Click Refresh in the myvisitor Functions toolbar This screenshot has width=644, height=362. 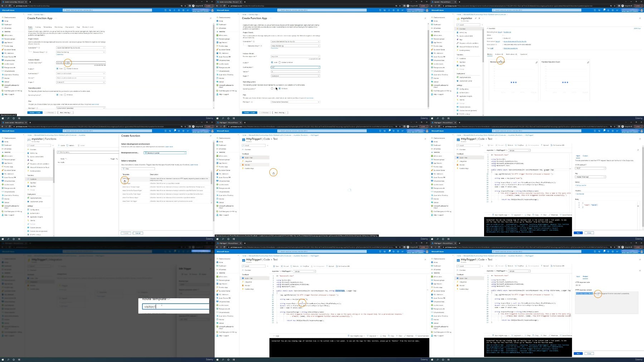pos(71,145)
